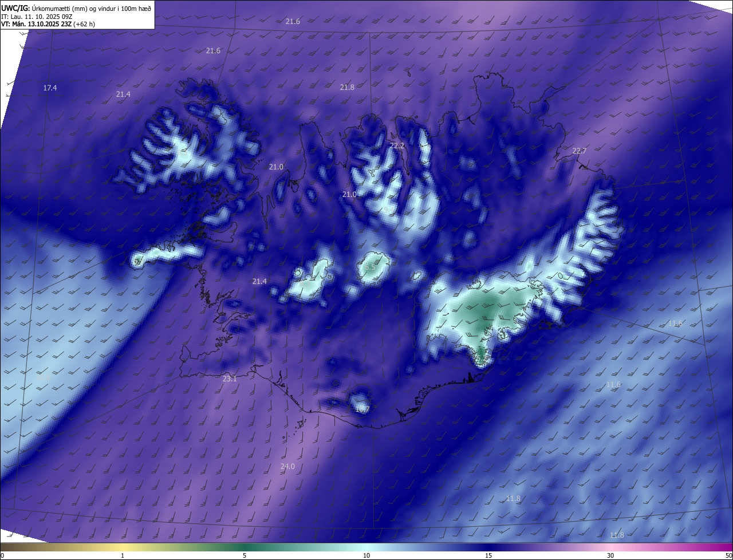Click the 22.7 value label
The width and height of the screenshot is (733, 560).
[x=580, y=151]
